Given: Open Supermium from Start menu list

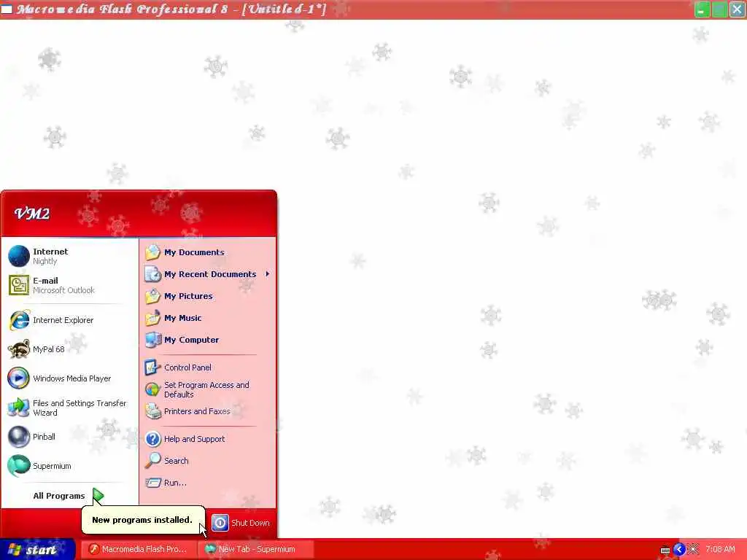Looking at the screenshot, I should (69, 466).
